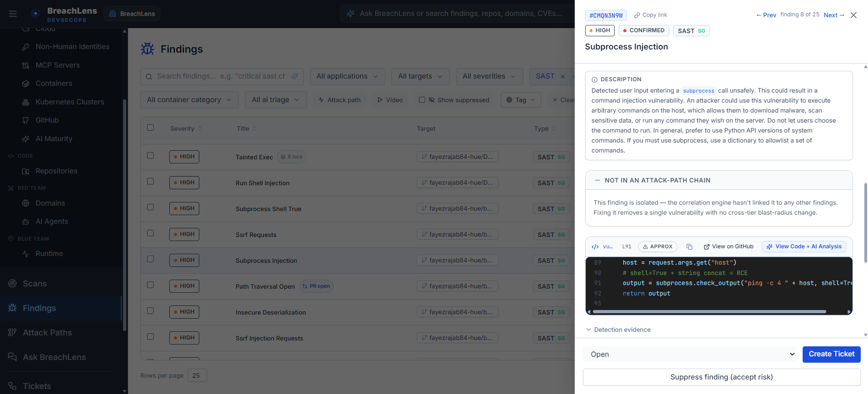The image size is (868, 394).
Task: Click the APPROX badge in code header
Action: (x=658, y=246)
